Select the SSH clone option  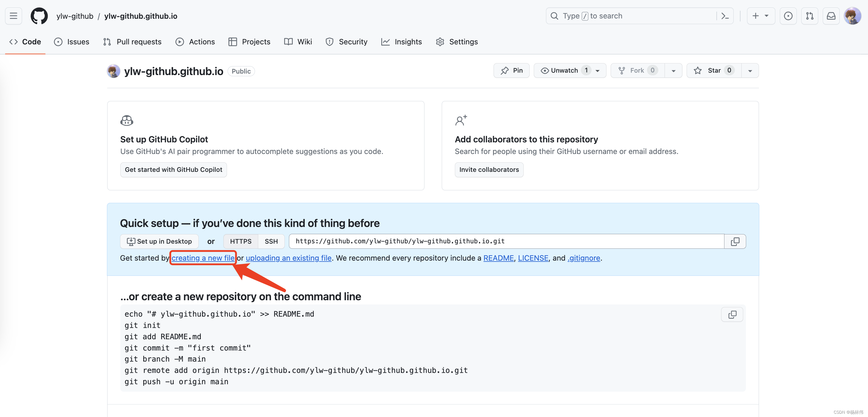pos(271,241)
